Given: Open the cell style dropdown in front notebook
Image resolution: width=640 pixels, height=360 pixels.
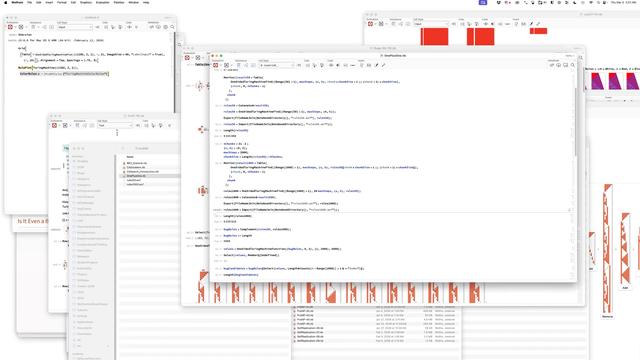Looking at the screenshot, I should coord(277,65).
